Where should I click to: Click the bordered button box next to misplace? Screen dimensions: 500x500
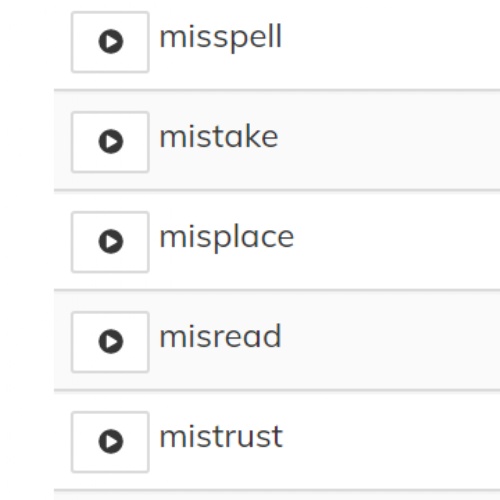click(110, 242)
